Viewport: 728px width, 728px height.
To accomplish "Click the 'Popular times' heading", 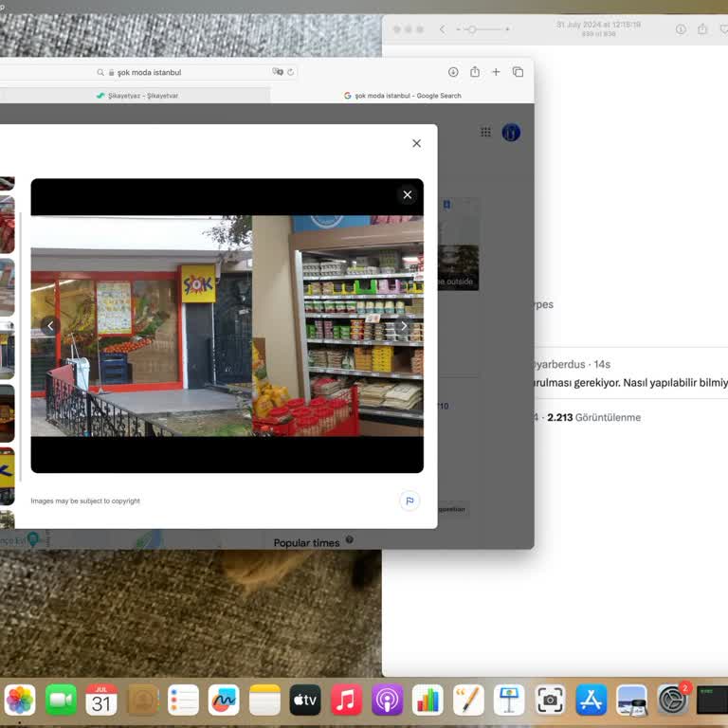I will click(306, 543).
